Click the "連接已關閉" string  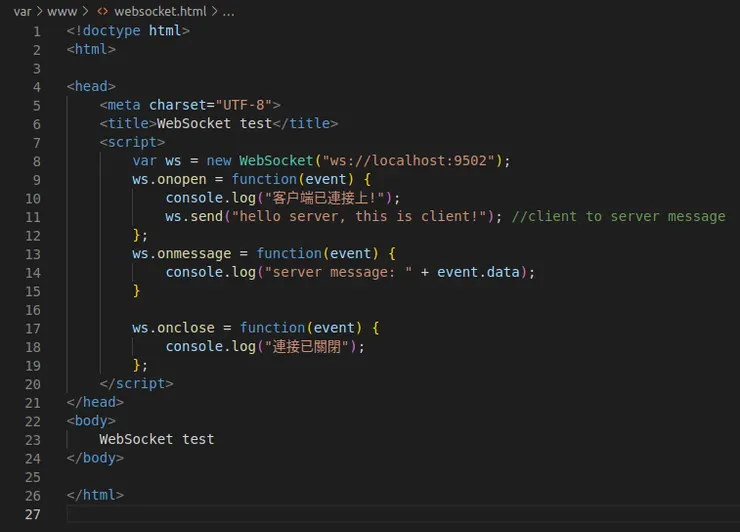click(x=306, y=346)
